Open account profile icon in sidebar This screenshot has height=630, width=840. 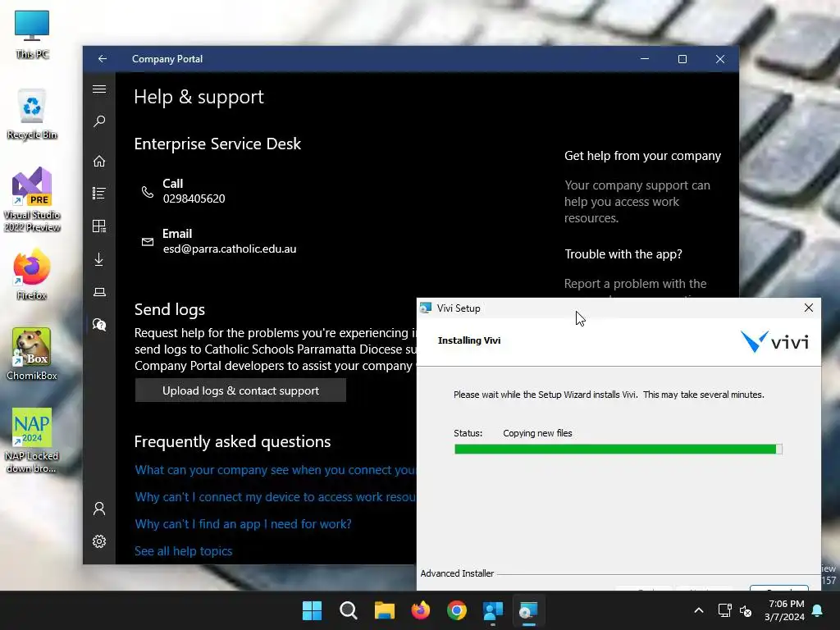99,509
